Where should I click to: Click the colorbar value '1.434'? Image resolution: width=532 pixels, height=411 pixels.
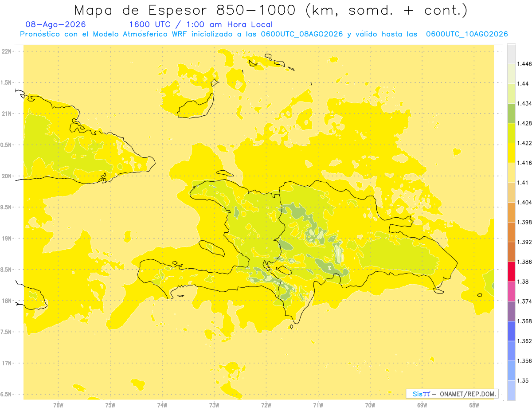524,103
